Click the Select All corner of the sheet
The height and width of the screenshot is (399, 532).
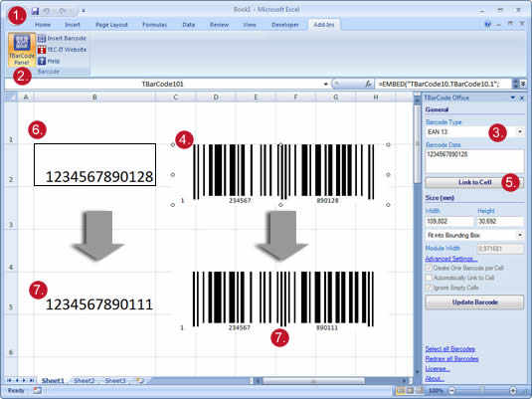(11, 98)
